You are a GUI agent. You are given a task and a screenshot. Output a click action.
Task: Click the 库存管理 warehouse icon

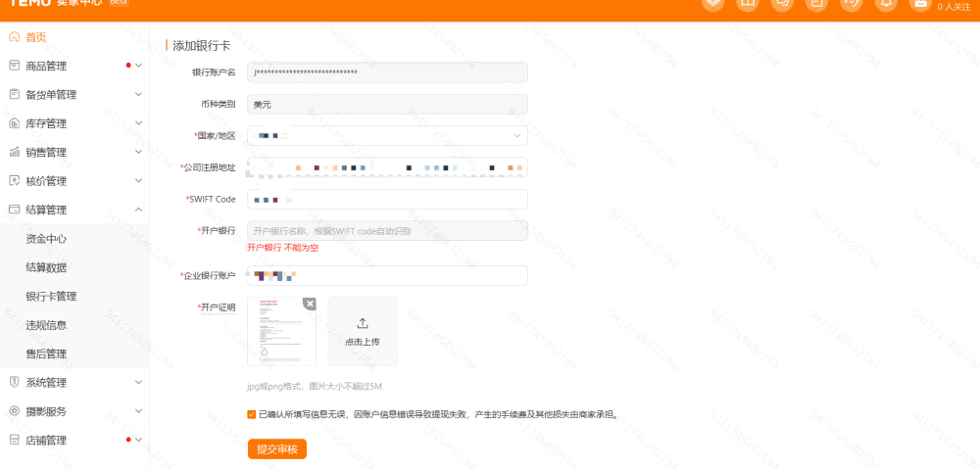[x=14, y=123]
